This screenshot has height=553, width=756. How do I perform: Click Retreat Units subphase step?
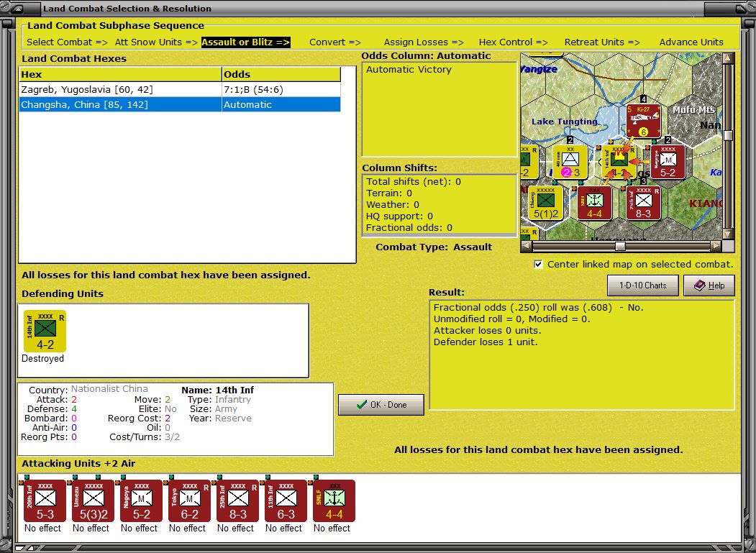(602, 42)
